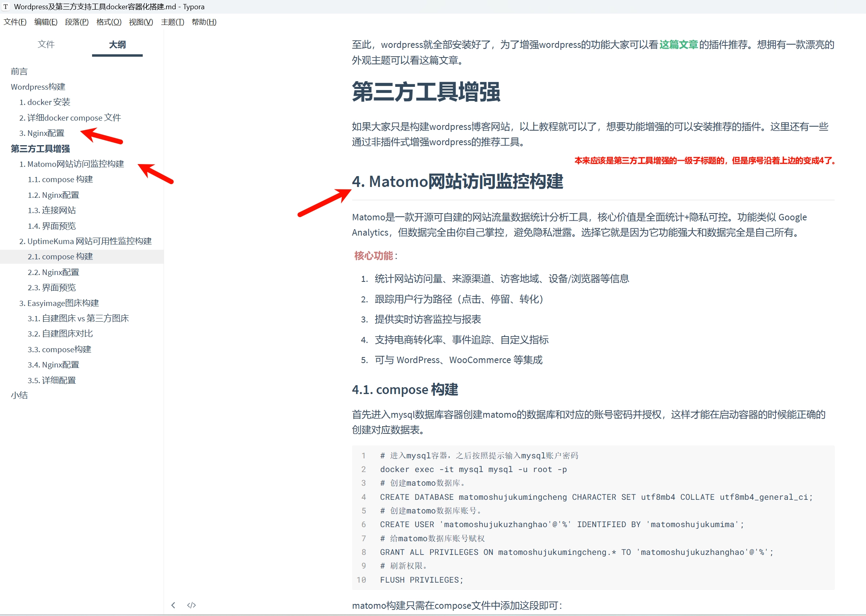Jump to 1.2. Nginx配置 in outline
The width and height of the screenshot is (866, 616).
(x=53, y=195)
